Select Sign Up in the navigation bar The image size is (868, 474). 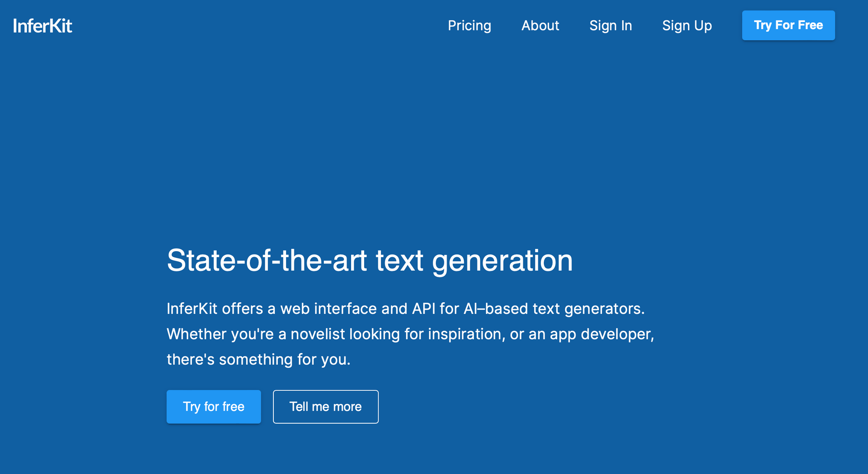coord(687,26)
